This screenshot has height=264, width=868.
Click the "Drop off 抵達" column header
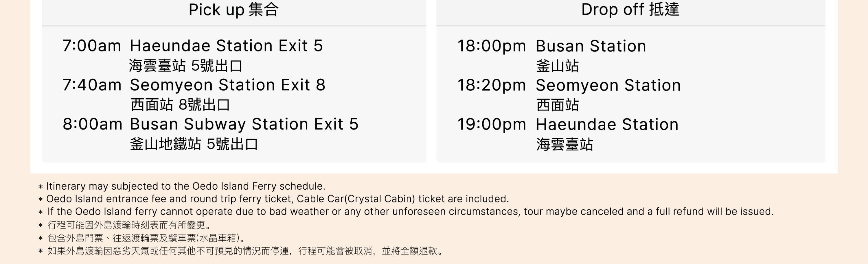click(x=630, y=10)
